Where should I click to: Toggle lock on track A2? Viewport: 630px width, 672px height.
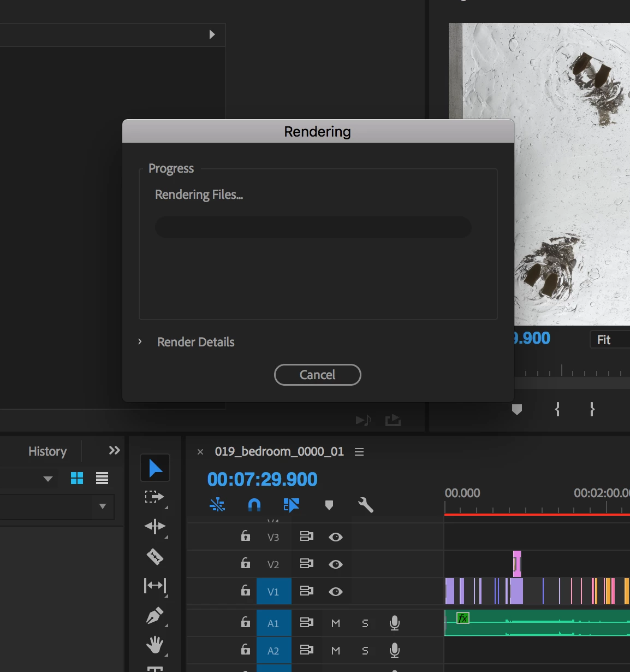point(246,650)
